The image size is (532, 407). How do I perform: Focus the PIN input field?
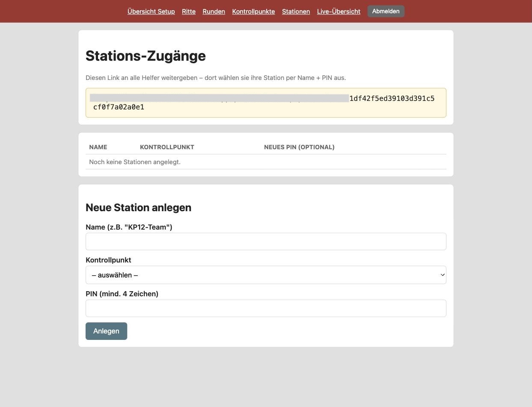coord(266,308)
